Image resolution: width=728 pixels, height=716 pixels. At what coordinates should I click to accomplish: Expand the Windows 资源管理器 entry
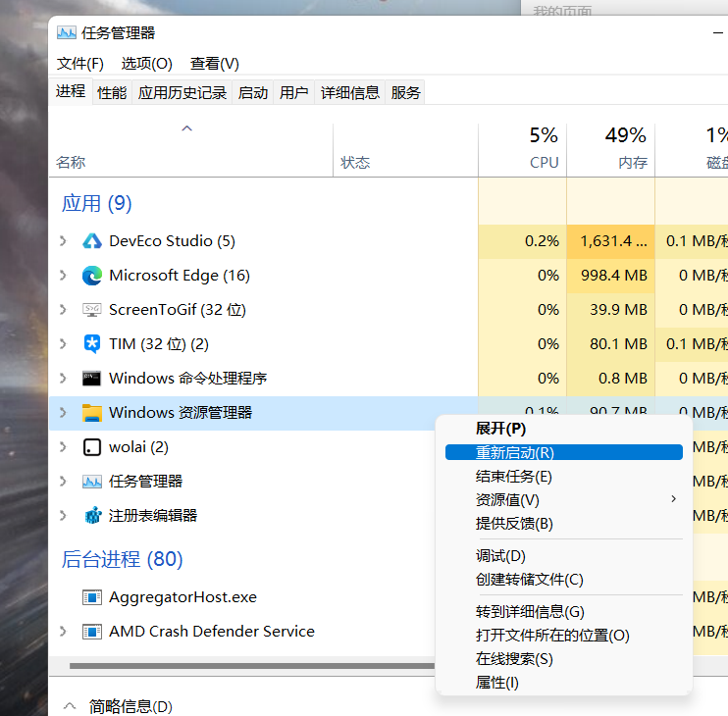63,413
